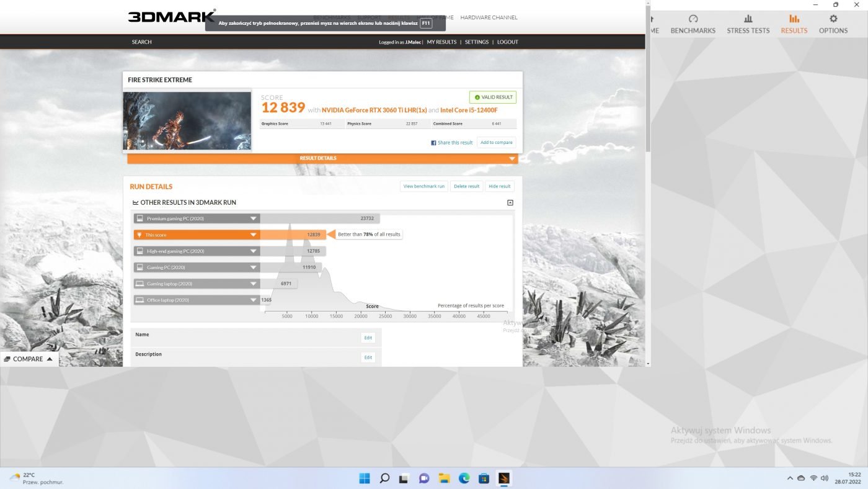Click Edit button next to Name
This screenshot has height=489, width=868.
coord(368,338)
